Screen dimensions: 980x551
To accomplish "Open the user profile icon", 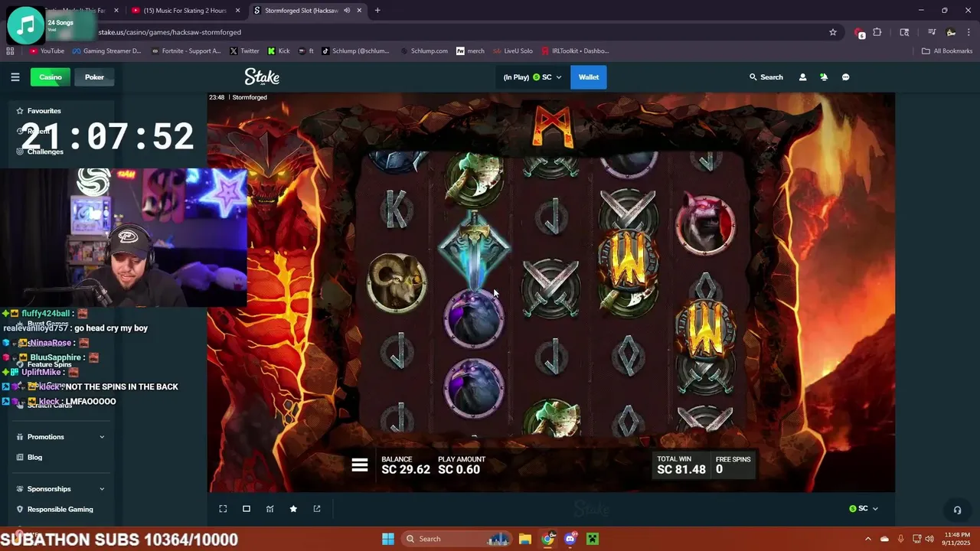I will 802,77.
